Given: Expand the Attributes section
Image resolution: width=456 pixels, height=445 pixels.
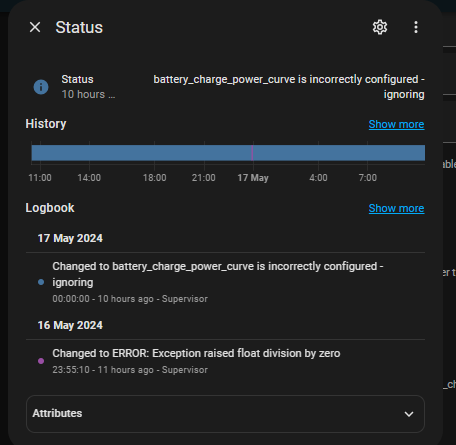Looking at the screenshot, I should pyautogui.click(x=225, y=414).
